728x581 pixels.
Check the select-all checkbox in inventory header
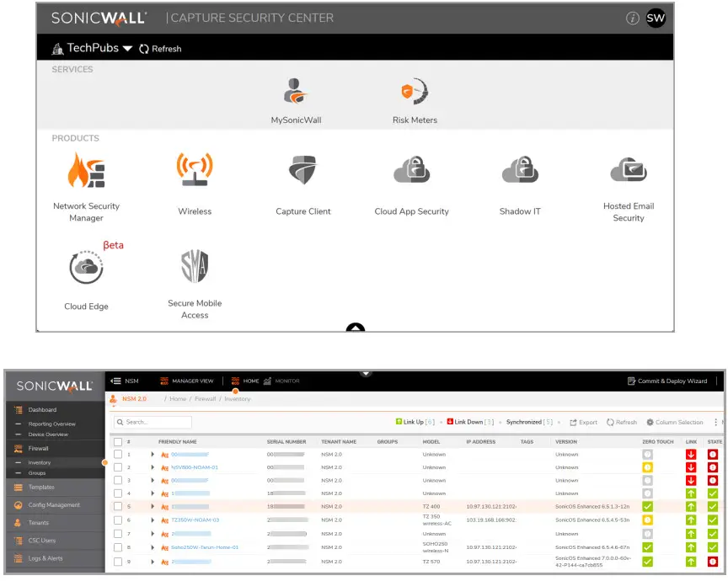coord(116,441)
